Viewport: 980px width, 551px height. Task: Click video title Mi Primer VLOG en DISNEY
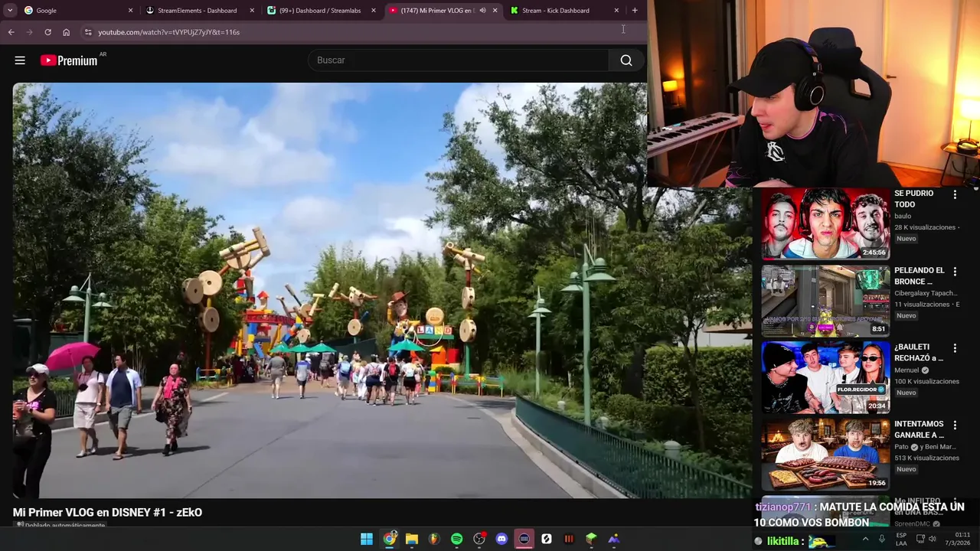coord(107,513)
